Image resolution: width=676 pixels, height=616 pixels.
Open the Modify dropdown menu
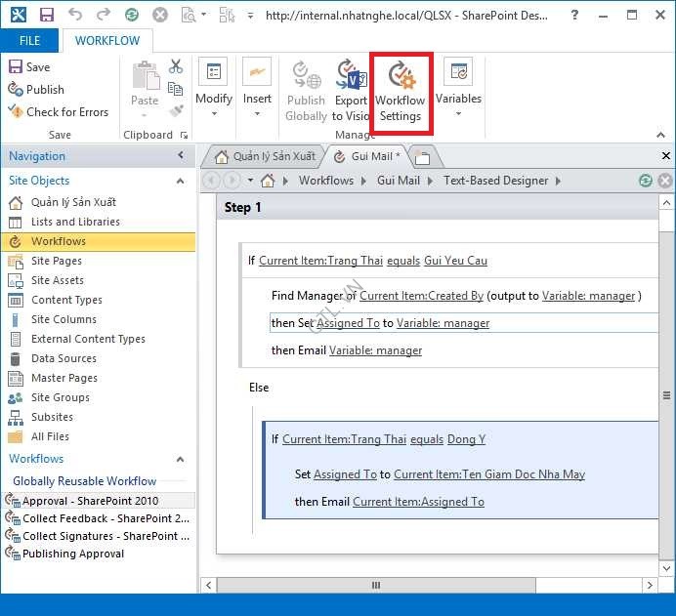coord(213,113)
